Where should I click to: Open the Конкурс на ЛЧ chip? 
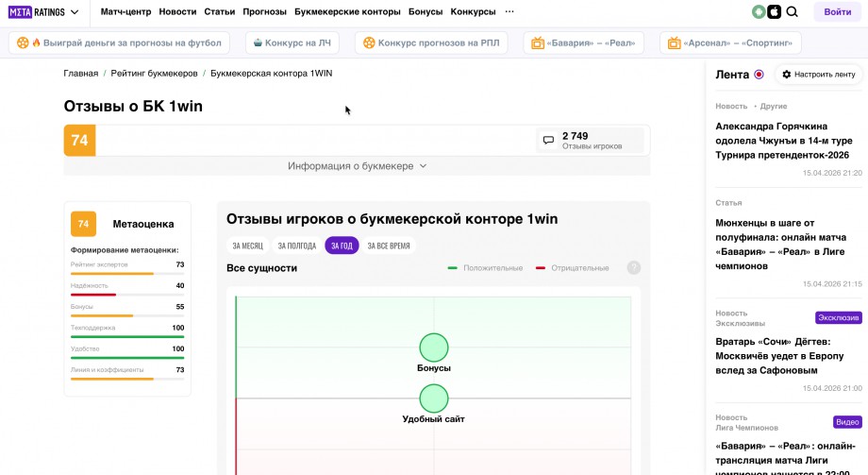click(292, 42)
